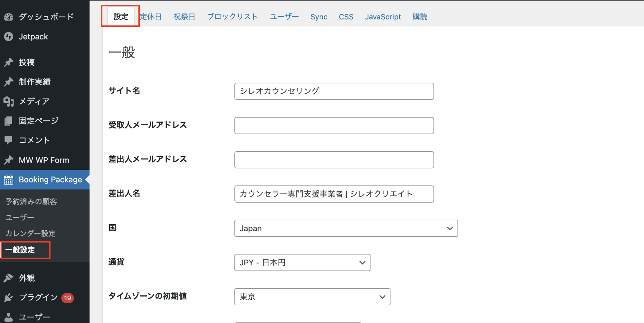Screen dimensions: 644x323
Task: Click the pages icon beside 固定ページ
Action: (x=9, y=121)
